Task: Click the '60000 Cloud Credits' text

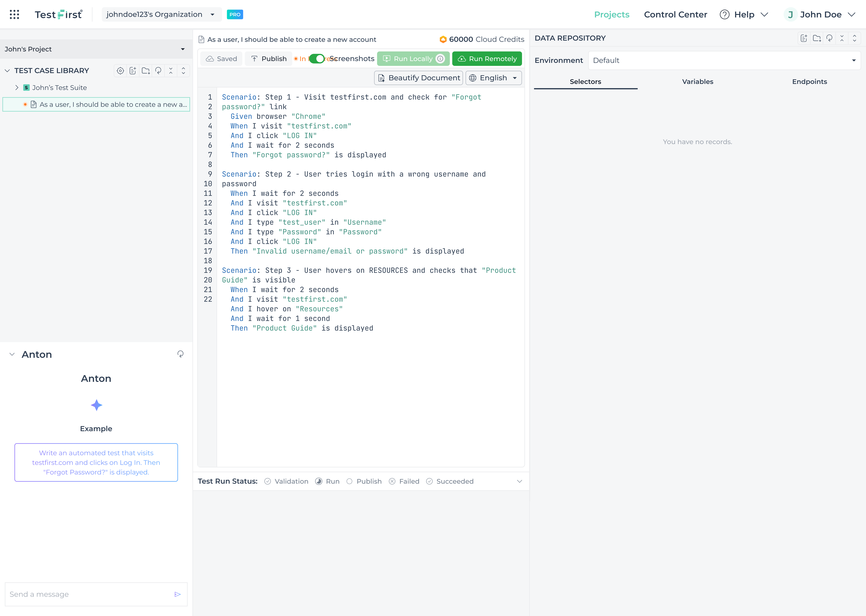Action: click(487, 39)
